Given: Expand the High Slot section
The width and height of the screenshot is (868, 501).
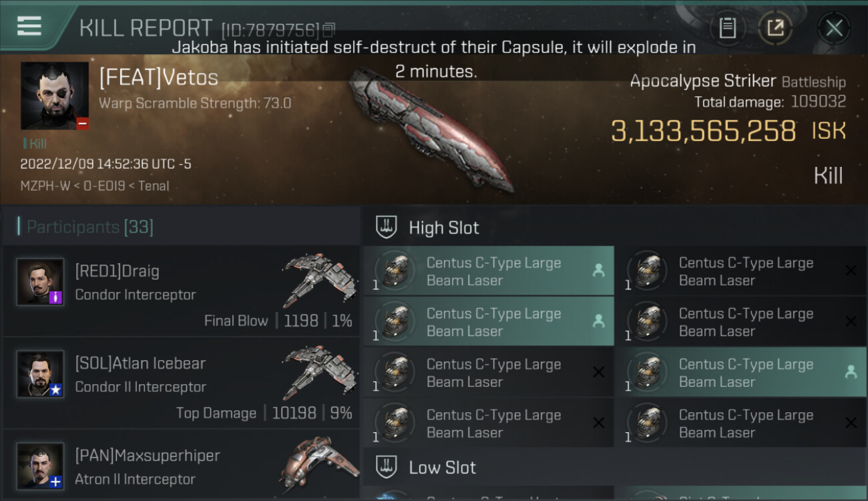Looking at the screenshot, I should click(444, 228).
